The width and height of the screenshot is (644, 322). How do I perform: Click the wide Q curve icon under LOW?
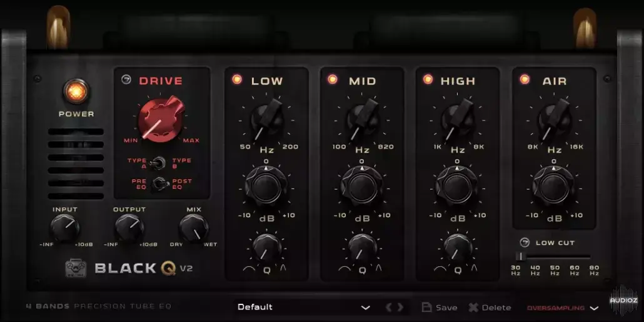click(249, 269)
